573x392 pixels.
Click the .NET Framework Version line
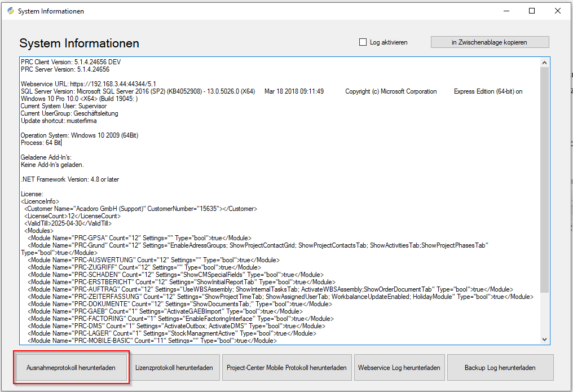[70, 179]
